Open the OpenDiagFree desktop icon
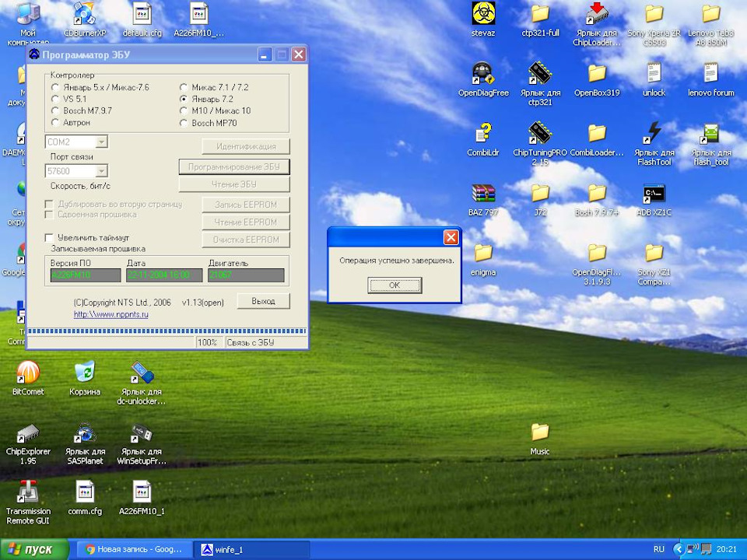Image resolution: width=747 pixels, height=560 pixels. 482,75
